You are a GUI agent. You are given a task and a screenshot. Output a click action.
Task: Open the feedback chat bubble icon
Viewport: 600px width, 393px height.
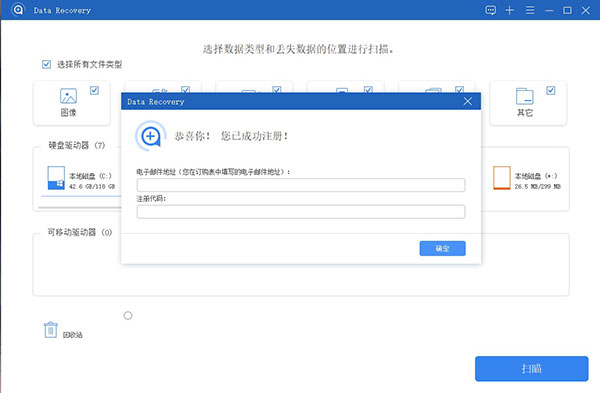[x=491, y=10]
